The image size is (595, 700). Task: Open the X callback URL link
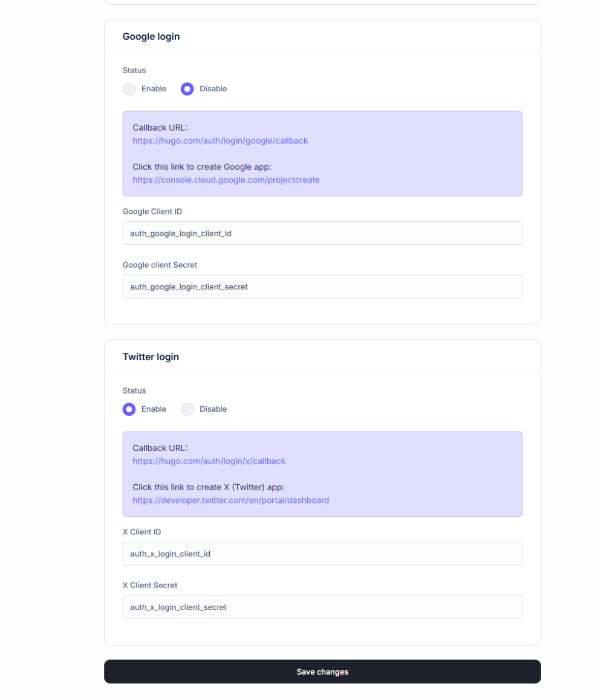(x=209, y=461)
